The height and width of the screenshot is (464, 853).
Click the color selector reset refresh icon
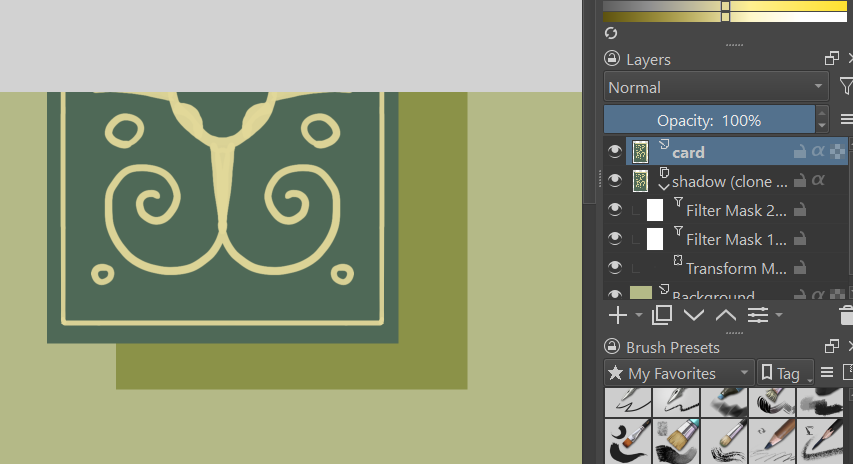click(x=611, y=33)
